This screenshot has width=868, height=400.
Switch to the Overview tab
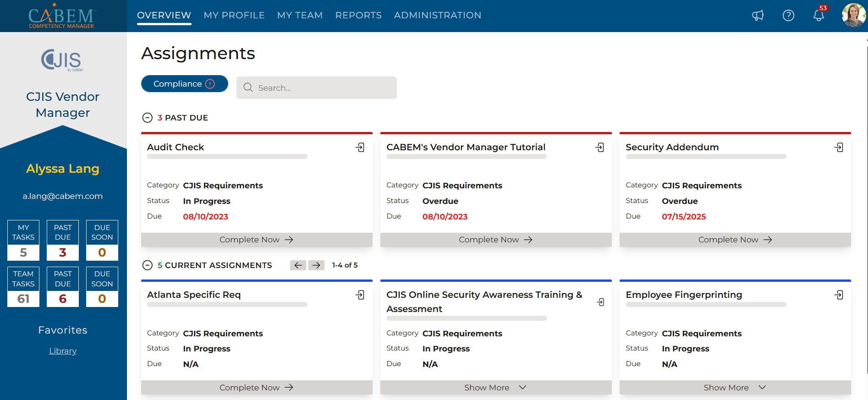pyautogui.click(x=164, y=15)
